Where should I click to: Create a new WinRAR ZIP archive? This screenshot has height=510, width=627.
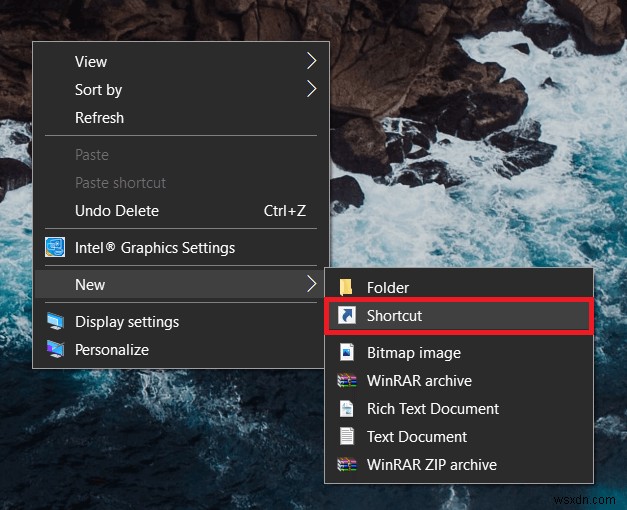[431, 465]
